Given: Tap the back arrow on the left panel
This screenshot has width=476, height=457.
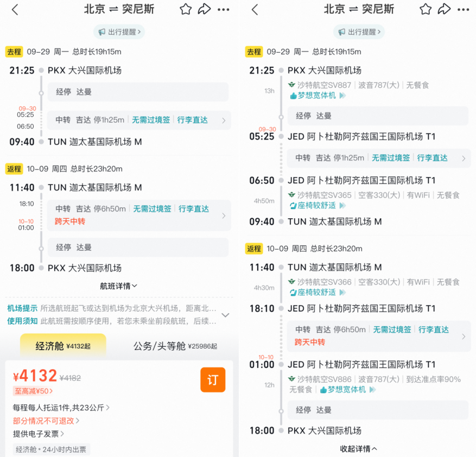Looking at the screenshot, I should [15, 9].
